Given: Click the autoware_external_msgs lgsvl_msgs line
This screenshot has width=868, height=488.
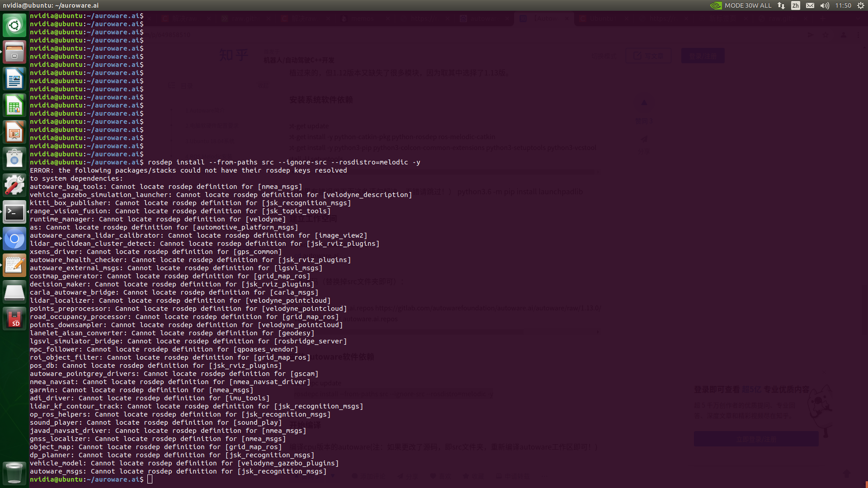Looking at the screenshot, I should point(176,268).
